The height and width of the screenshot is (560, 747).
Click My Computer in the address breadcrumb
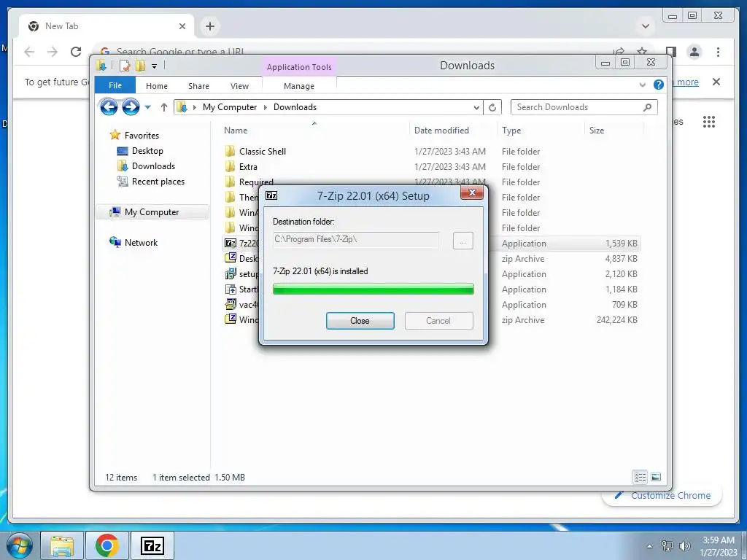point(230,107)
